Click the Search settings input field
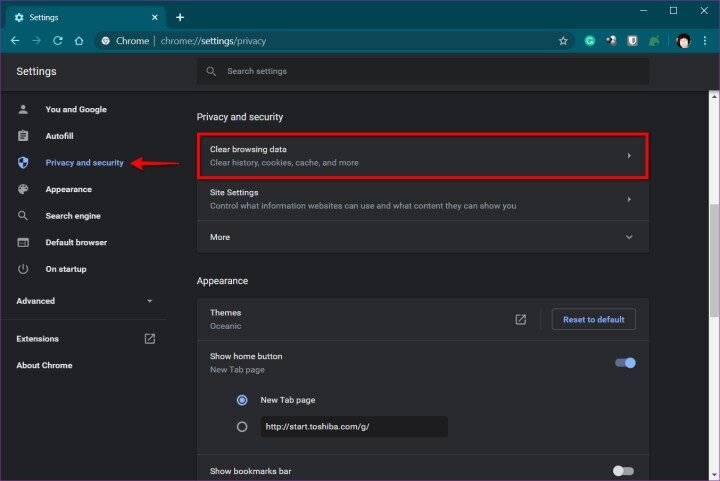This screenshot has height=481, width=720. 422,71
